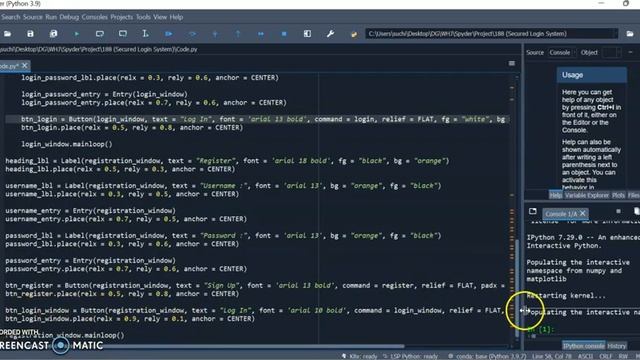This screenshot has height=360, width=640.
Task: Click the In [1]: console prompt
Action: click(x=540, y=329)
